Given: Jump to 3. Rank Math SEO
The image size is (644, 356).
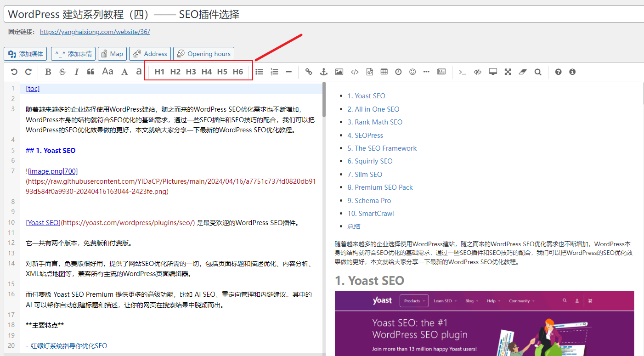Looking at the screenshot, I should [x=375, y=122].
